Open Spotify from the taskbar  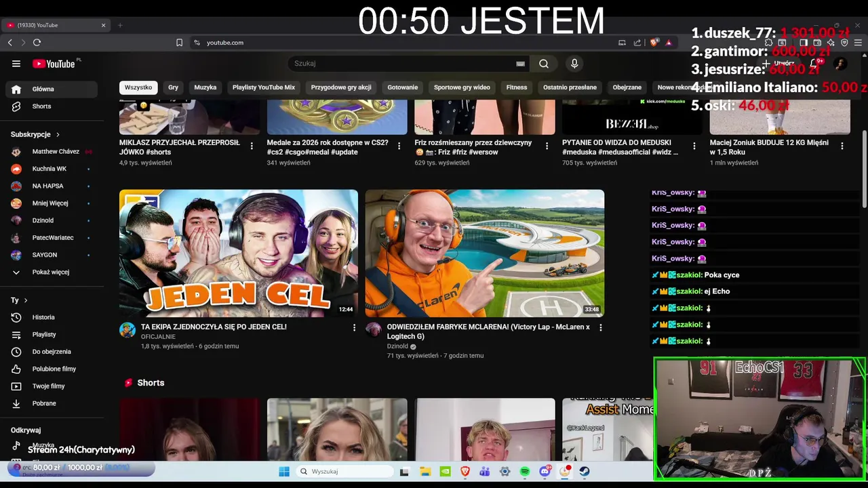[525, 472]
